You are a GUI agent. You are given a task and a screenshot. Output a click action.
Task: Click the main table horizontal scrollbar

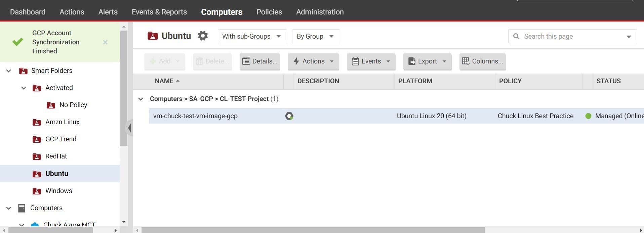tap(313, 230)
